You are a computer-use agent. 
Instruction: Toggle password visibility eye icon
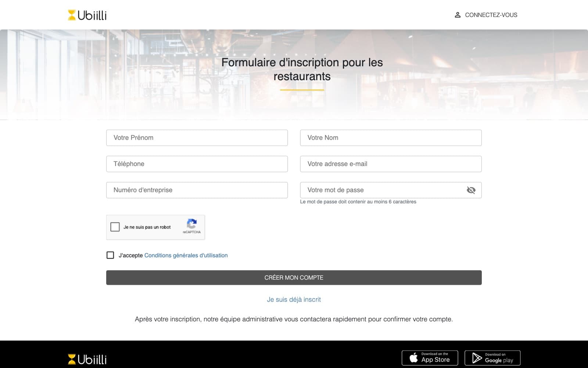[x=471, y=190]
